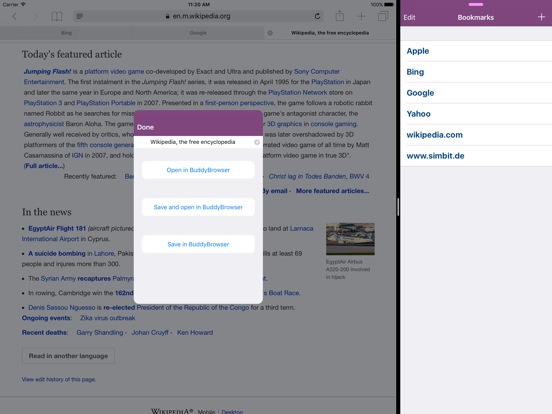
Task: Follow the platform video game link
Action: (x=114, y=71)
